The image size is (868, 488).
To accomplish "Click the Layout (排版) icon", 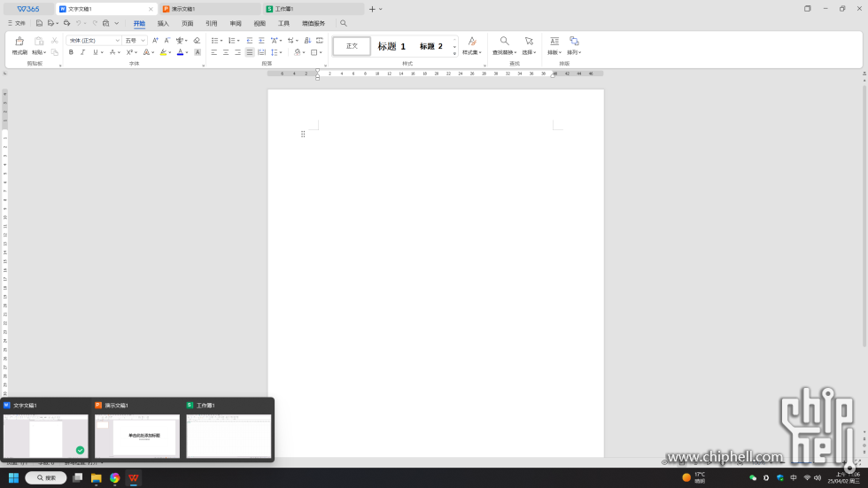I will (x=554, y=42).
